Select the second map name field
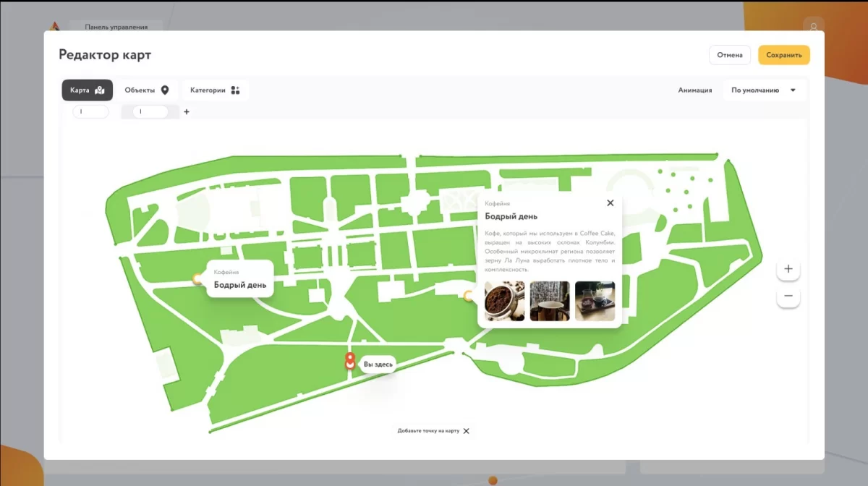 coord(150,111)
